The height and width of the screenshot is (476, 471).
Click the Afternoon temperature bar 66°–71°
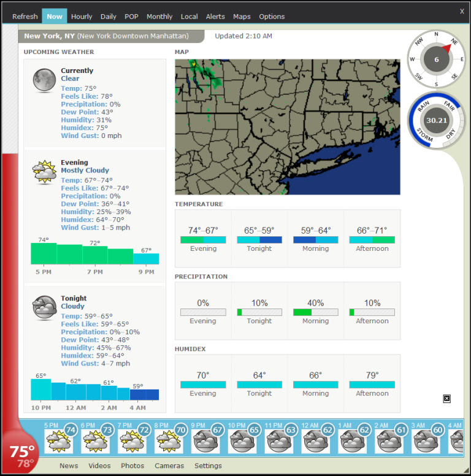pyautogui.click(x=372, y=239)
